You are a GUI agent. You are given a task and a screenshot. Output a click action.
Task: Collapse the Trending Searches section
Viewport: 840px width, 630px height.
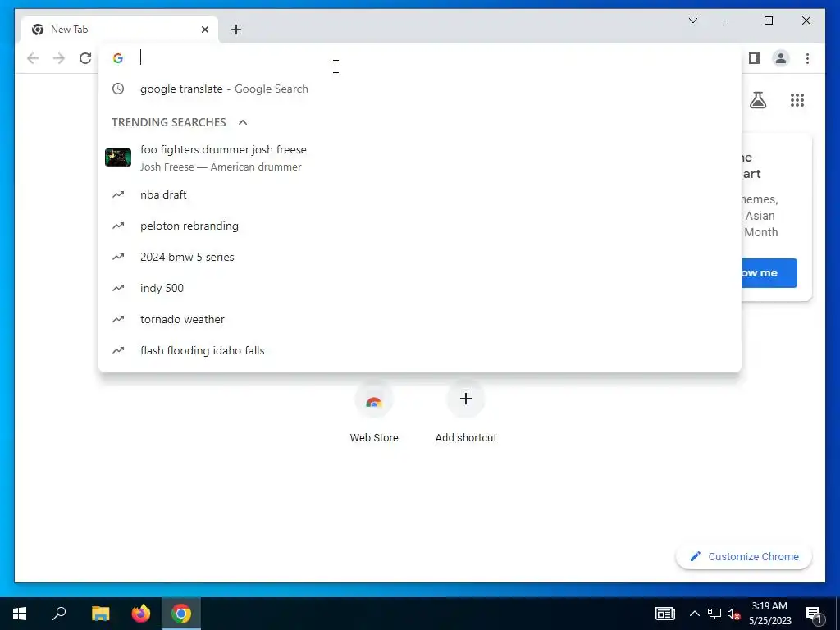pyautogui.click(x=243, y=122)
